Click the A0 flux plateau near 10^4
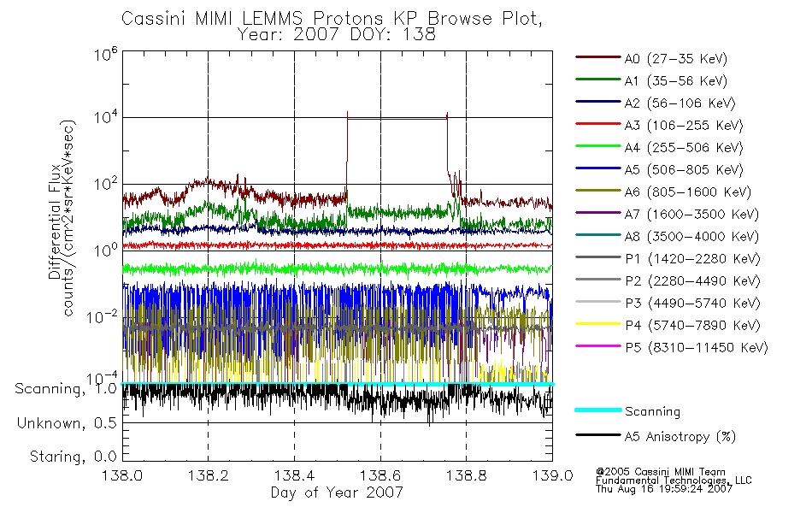 tap(397, 119)
